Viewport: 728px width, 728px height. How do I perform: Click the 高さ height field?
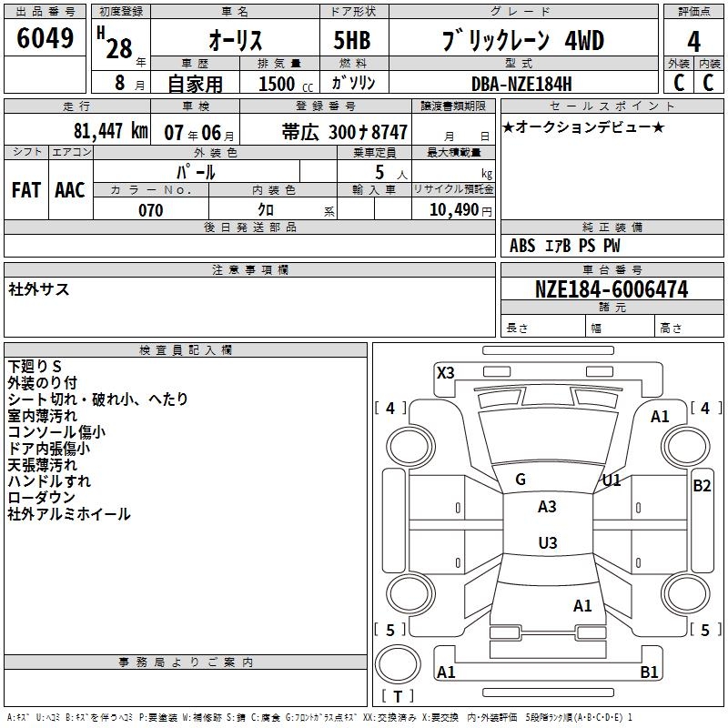pyautogui.click(x=689, y=327)
